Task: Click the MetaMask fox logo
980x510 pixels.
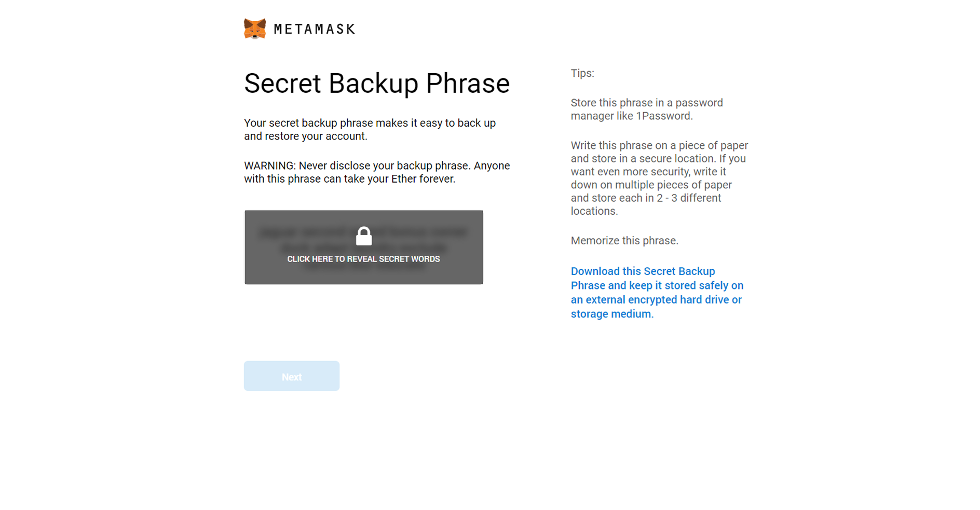Action: [255, 29]
